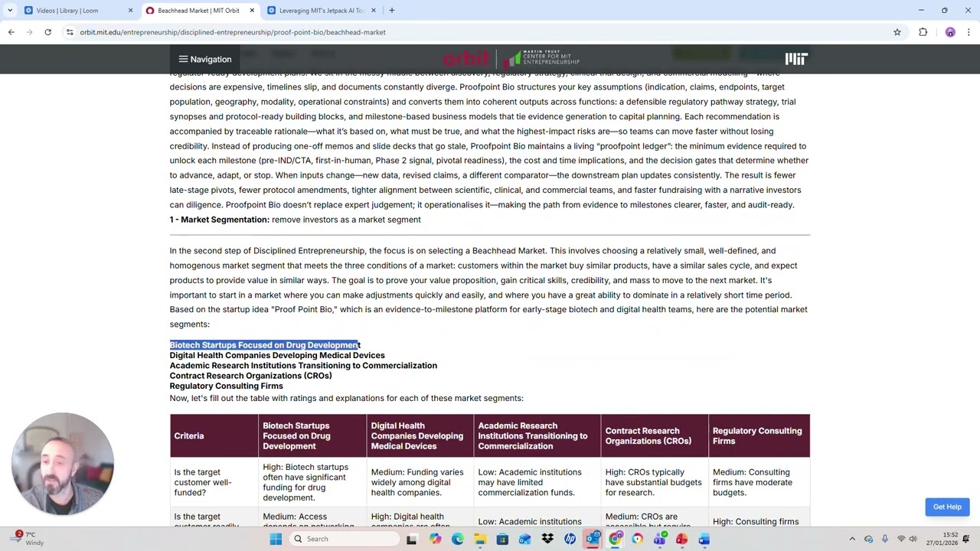
Task: Bookmark this page with the star icon
Action: [x=897, y=32]
